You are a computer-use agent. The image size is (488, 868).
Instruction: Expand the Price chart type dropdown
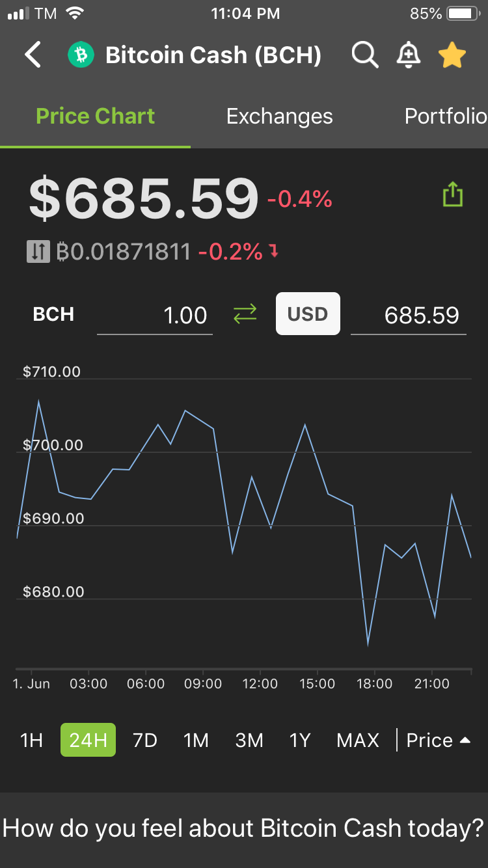pyautogui.click(x=438, y=740)
